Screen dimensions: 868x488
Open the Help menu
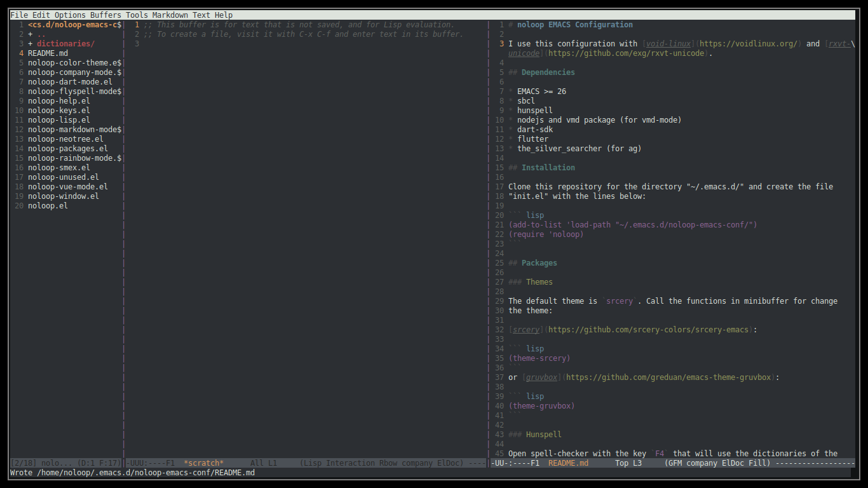[224, 15]
